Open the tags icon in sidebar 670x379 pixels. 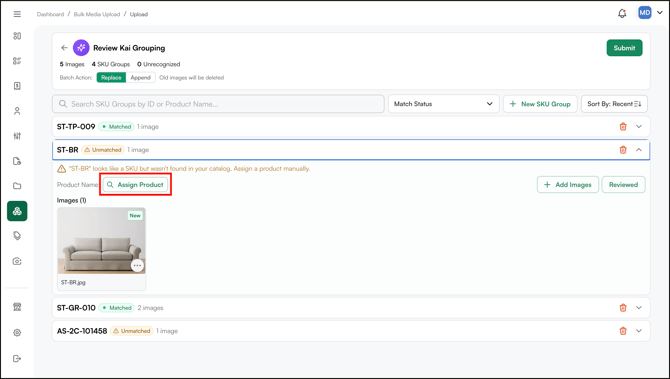pos(17,236)
